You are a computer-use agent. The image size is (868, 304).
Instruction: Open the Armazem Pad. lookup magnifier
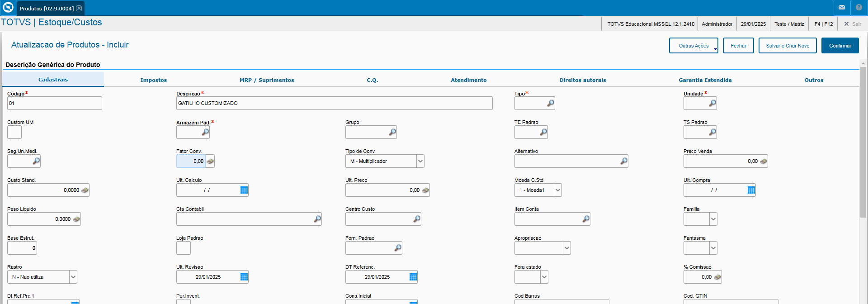[205, 132]
